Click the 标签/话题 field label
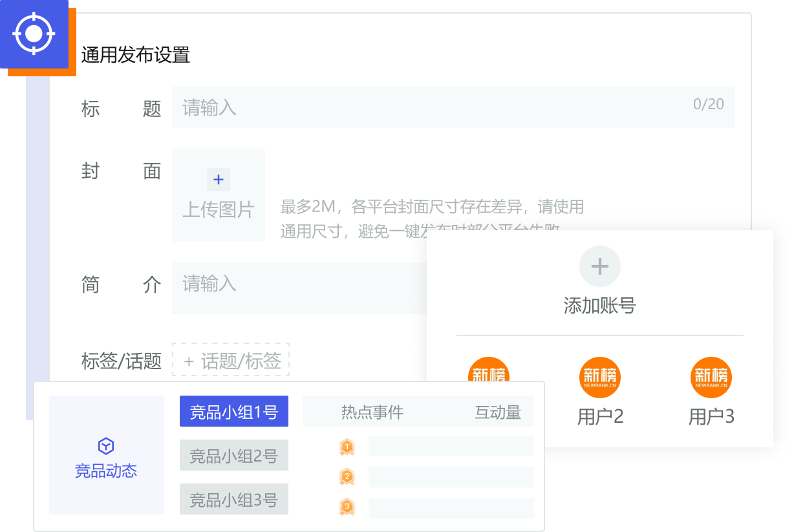Image resolution: width=794 pixels, height=532 pixels. (x=122, y=361)
